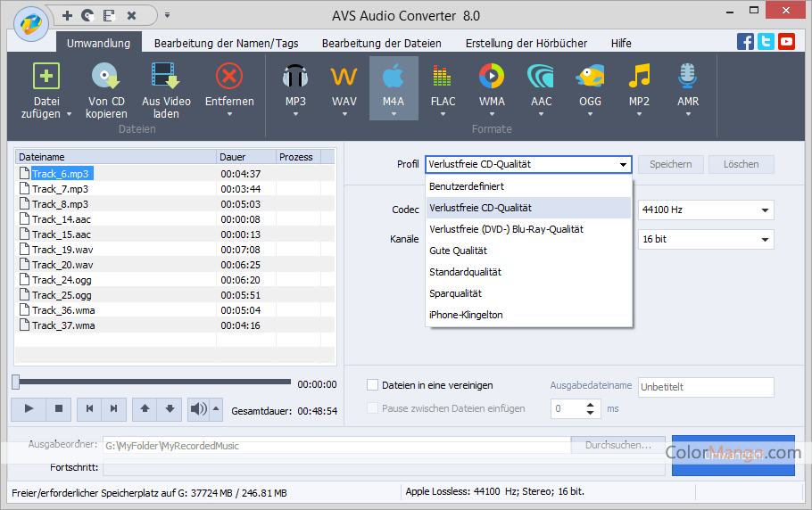Expand the volume control arrow
Viewport: 812px width, 510px height.
tap(216, 408)
